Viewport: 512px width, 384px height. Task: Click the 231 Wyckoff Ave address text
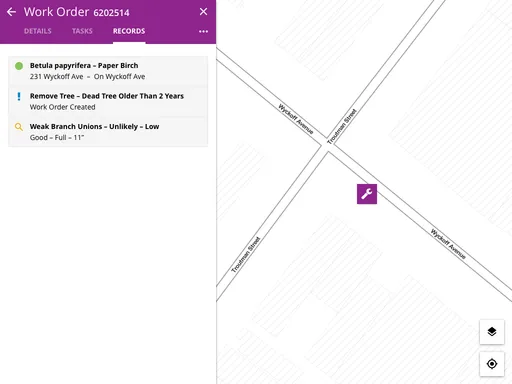point(57,77)
